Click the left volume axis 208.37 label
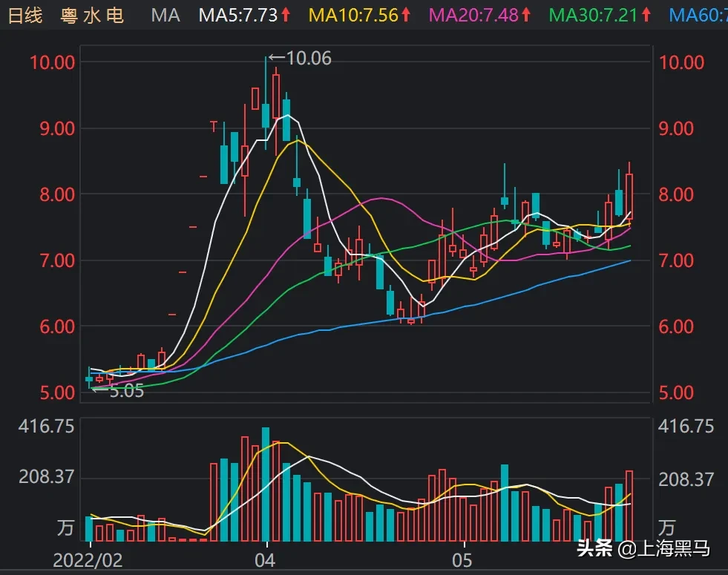The width and height of the screenshot is (728, 575). click(47, 476)
